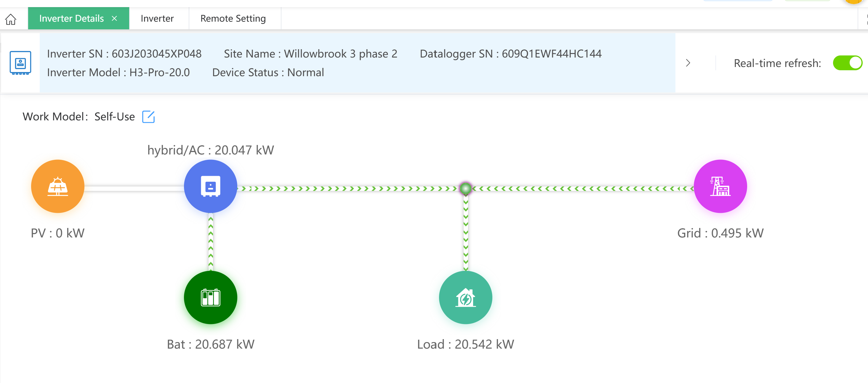Open the Remote Setting tab
Screen dimensions: 868x383
coord(233,19)
